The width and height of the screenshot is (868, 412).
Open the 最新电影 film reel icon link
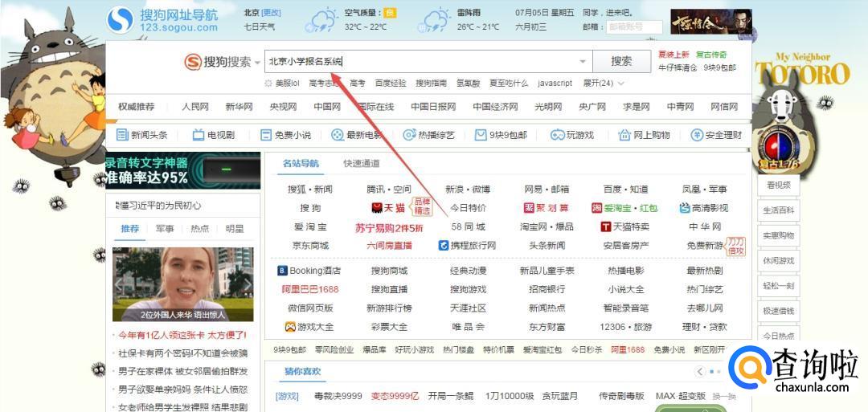tap(337, 135)
